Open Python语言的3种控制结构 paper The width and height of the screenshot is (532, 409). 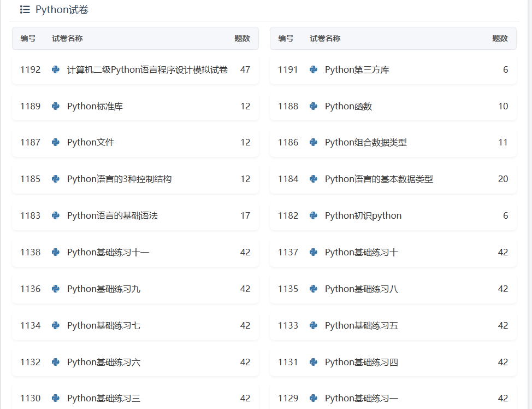[120, 179]
